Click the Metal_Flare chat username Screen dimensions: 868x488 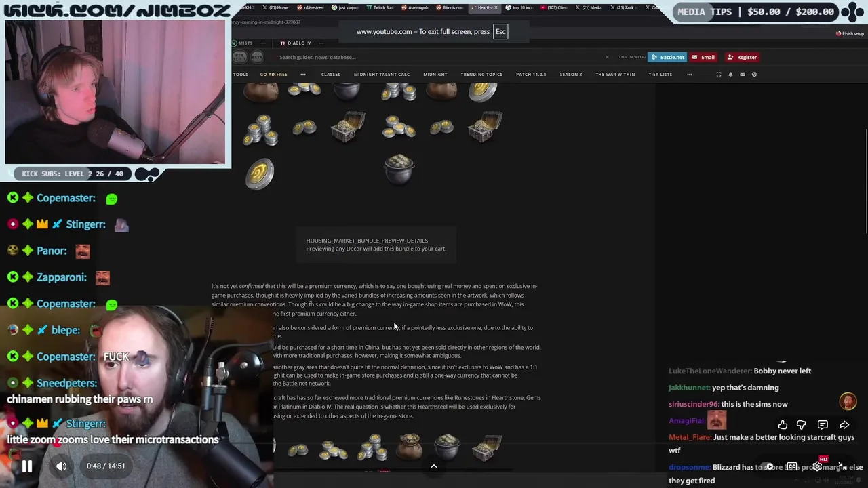coord(690,437)
